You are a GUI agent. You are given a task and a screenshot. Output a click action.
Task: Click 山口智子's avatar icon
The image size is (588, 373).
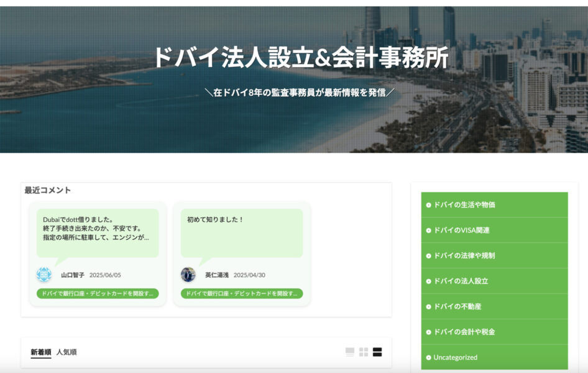44,275
